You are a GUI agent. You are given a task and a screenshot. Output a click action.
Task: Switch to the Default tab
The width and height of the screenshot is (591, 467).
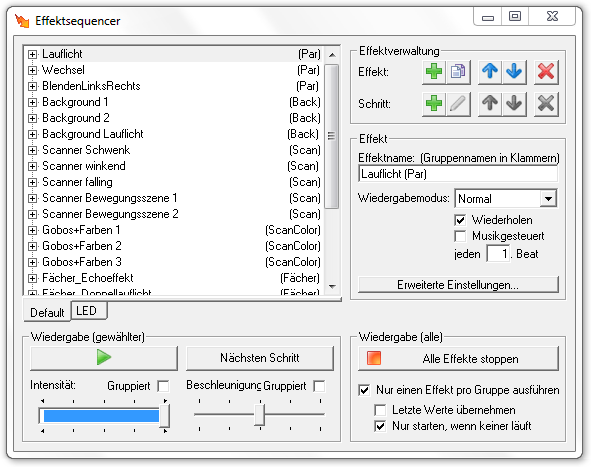(x=47, y=312)
